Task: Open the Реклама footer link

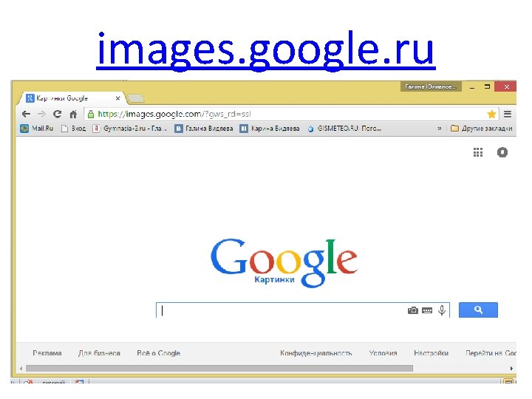Action: [x=47, y=353]
